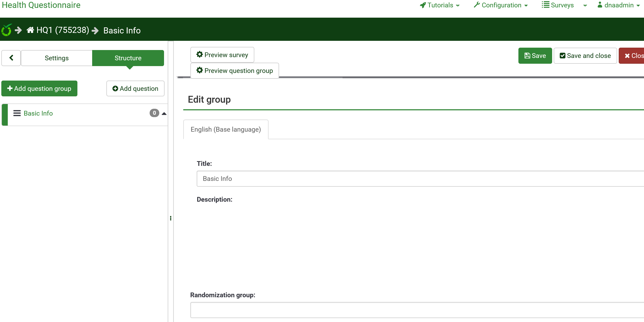Click Add question group button
Image resolution: width=644 pixels, height=322 pixels.
click(39, 88)
